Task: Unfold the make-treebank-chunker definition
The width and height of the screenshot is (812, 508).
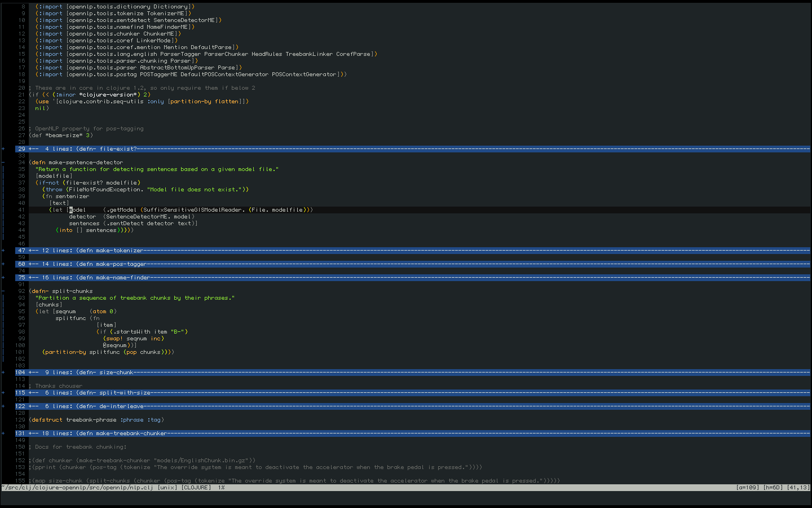Action: click(x=413, y=433)
